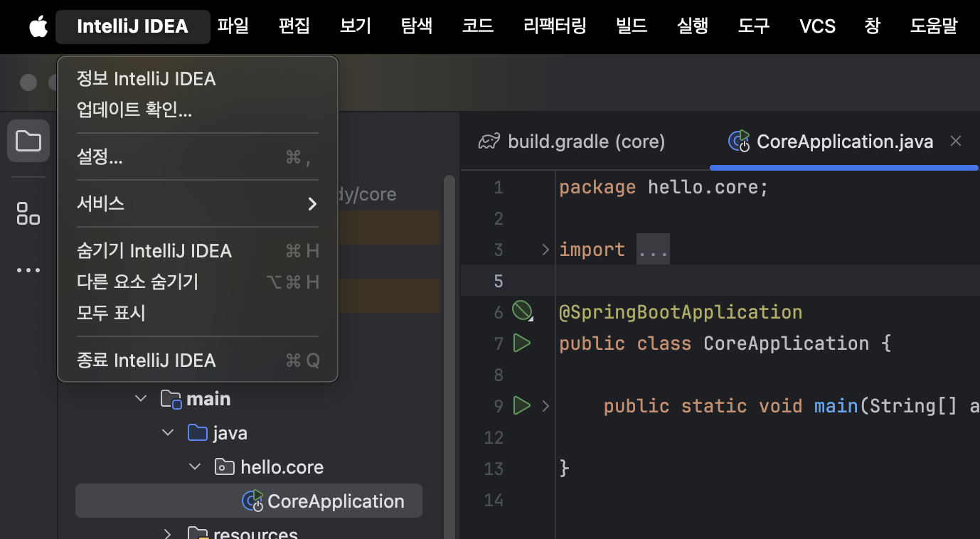Collapse the main folder in project tree

[141, 399]
